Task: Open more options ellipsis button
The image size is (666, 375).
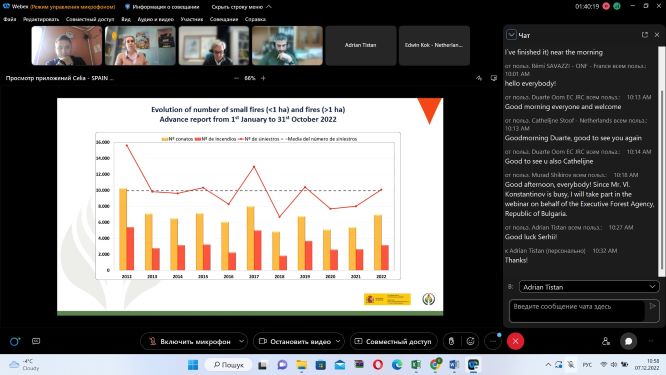Action: click(x=493, y=341)
